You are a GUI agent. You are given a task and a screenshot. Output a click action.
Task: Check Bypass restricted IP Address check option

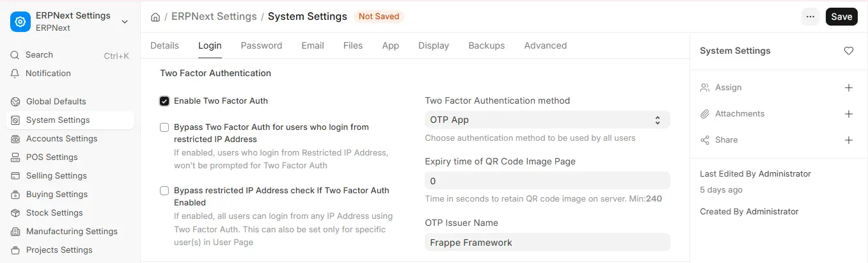tap(164, 191)
